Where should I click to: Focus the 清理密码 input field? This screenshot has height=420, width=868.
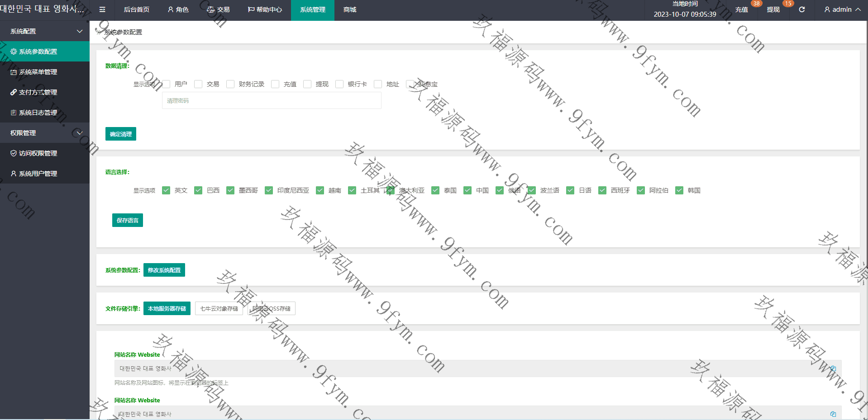[272, 100]
